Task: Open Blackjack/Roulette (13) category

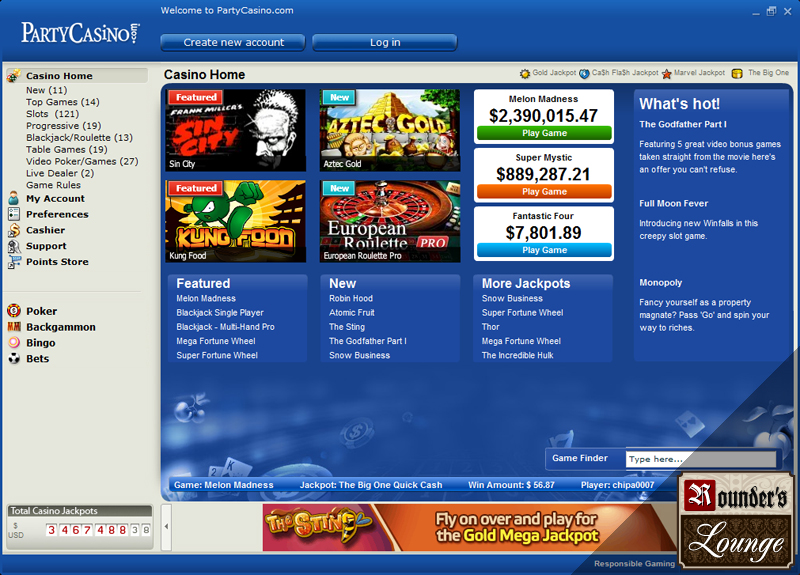Action: pos(80,138)
